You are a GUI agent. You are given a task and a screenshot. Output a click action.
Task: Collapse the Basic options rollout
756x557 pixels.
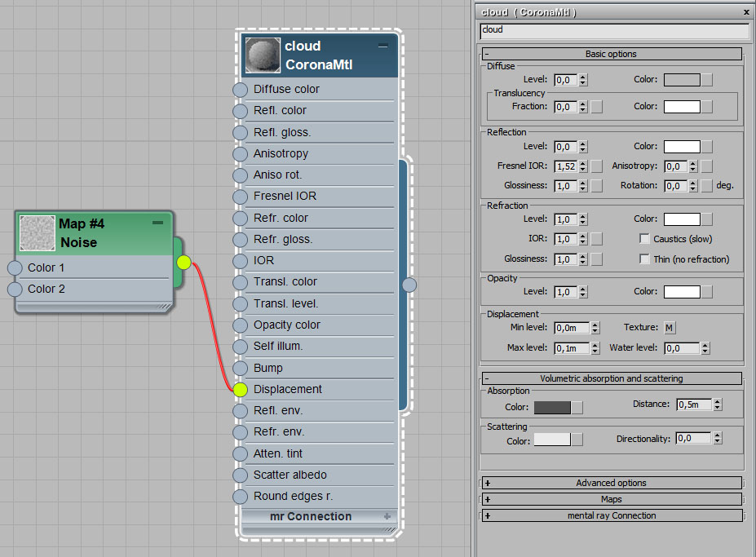[487, 54]
